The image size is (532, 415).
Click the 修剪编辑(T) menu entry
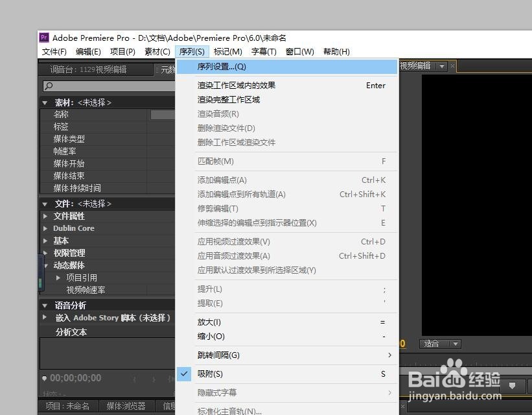click(287, 209)
